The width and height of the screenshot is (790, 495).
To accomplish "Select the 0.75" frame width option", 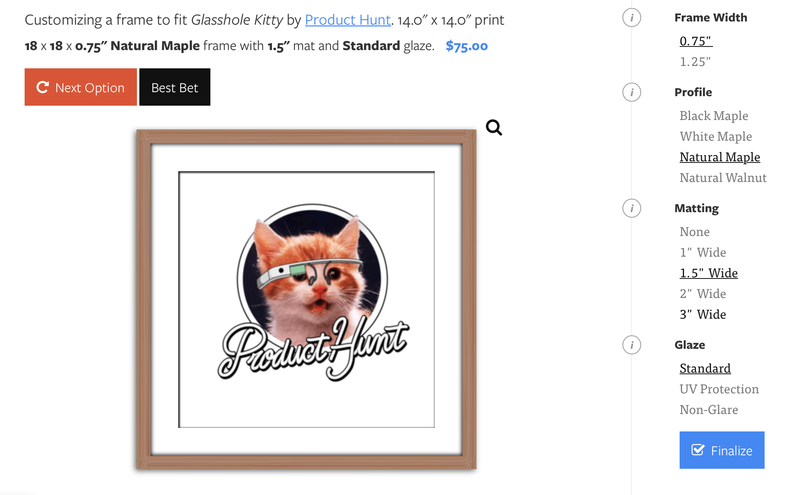I will pyautogui.click(x=696, y=41).
